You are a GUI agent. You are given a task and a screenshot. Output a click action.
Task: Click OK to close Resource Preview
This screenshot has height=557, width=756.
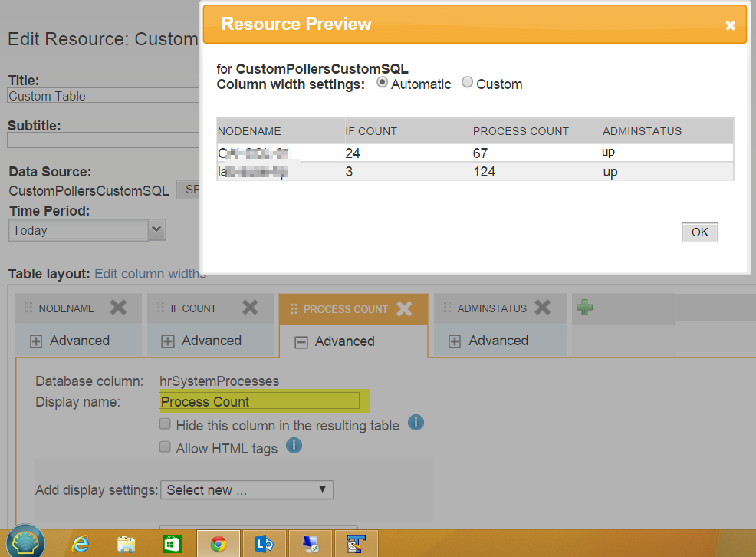698,231
